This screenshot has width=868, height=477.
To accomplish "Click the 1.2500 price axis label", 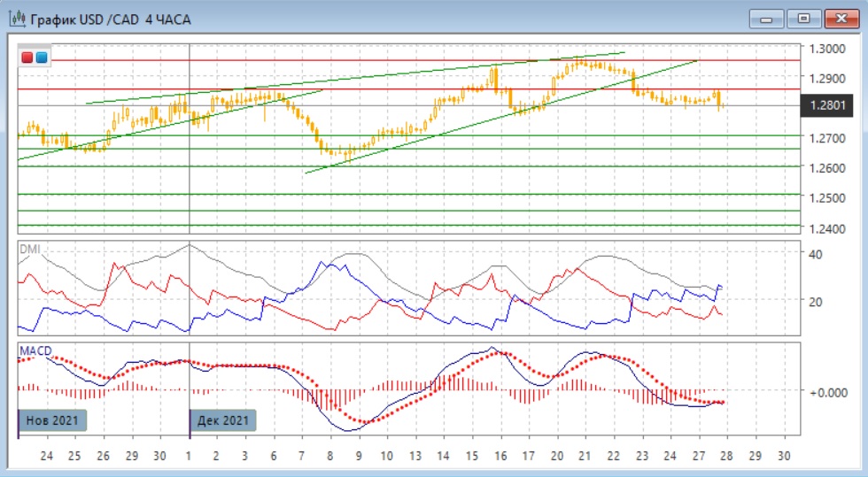I will pos(825,198).
